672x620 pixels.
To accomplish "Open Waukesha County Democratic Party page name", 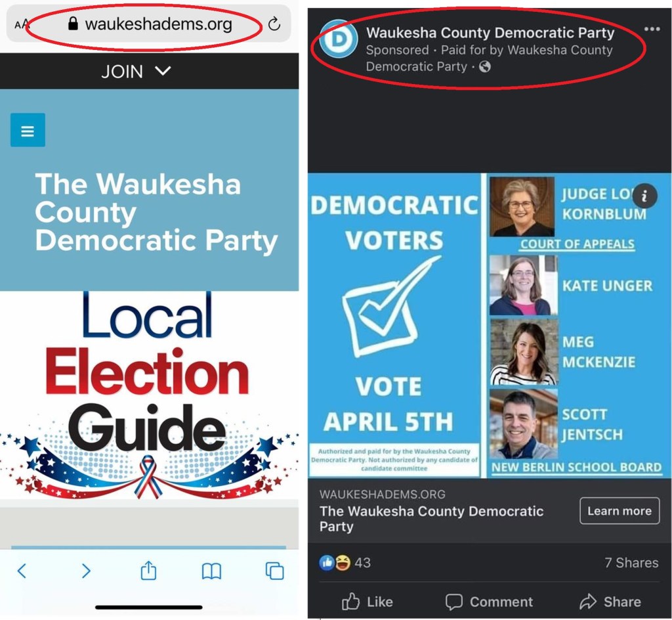I will (x=490, y=33).
